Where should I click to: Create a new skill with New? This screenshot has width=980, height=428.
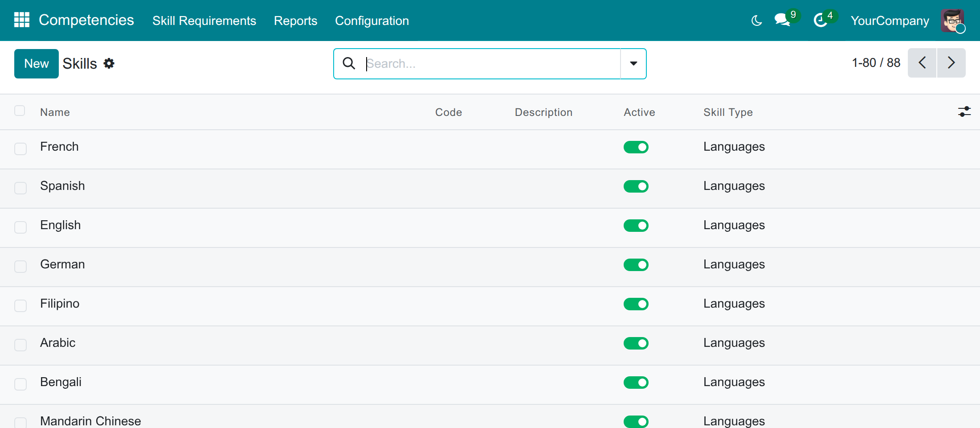[x=37, y=64]
